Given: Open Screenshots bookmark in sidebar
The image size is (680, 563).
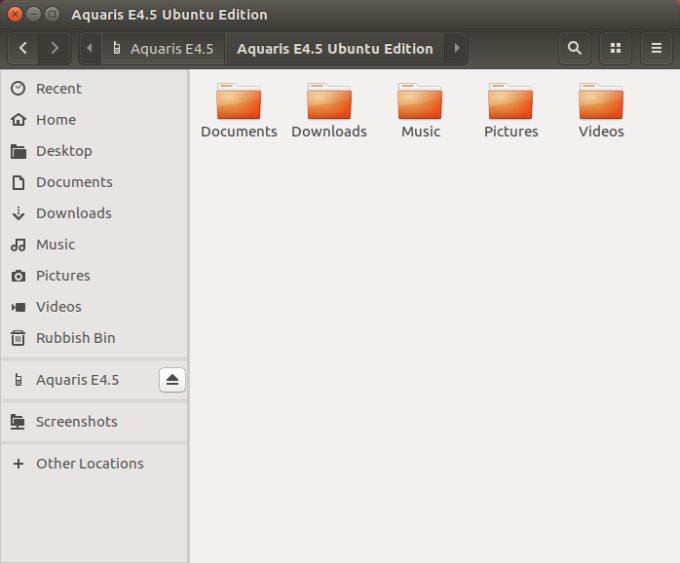Looking at the screenshot, I should [x=94, y=422].
